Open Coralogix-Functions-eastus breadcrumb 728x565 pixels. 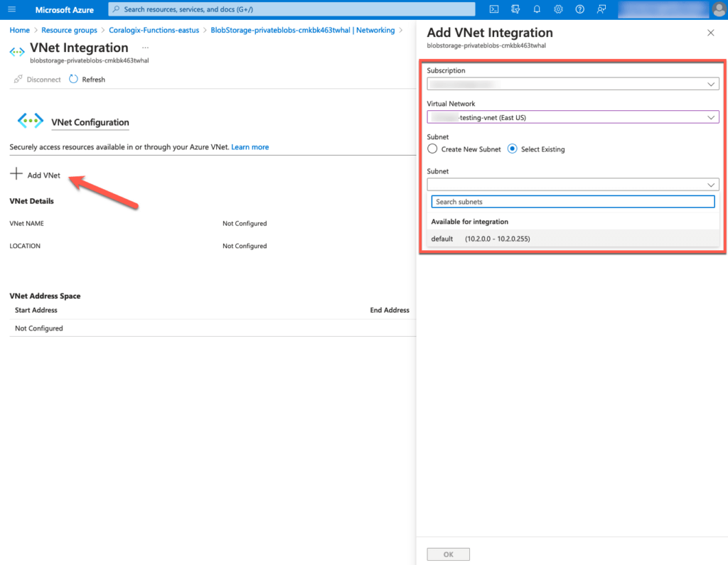(154, 30)
